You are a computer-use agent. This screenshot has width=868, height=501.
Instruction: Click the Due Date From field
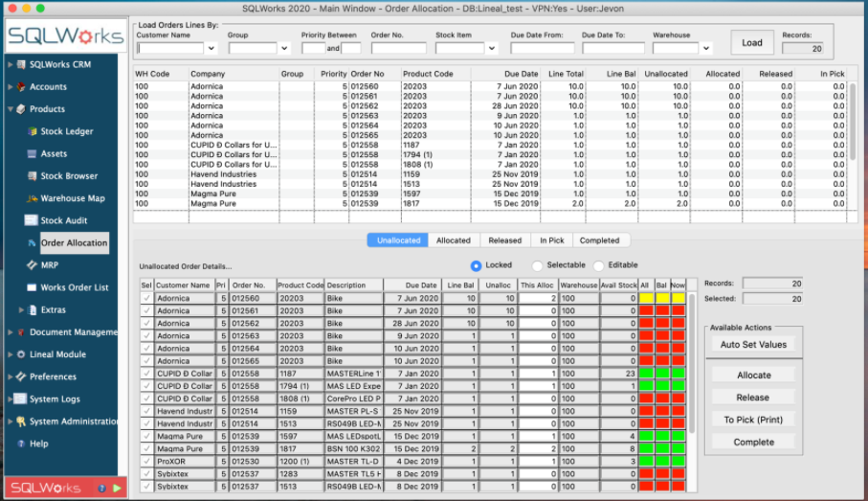543,48
